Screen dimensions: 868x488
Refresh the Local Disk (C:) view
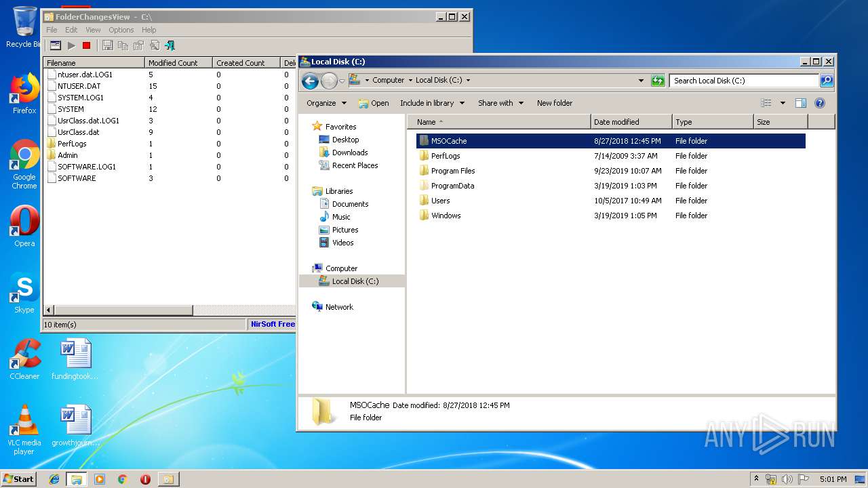[x=658, y=81]
